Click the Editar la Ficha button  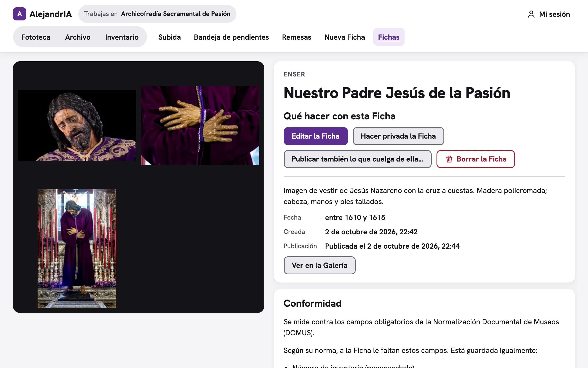pos(316,136)
